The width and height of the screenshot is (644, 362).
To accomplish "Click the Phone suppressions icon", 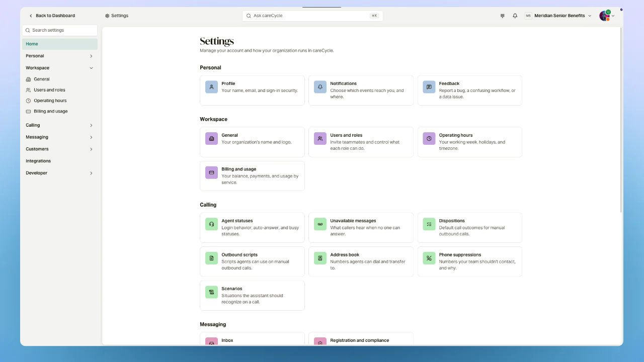I will pos(429,258).
